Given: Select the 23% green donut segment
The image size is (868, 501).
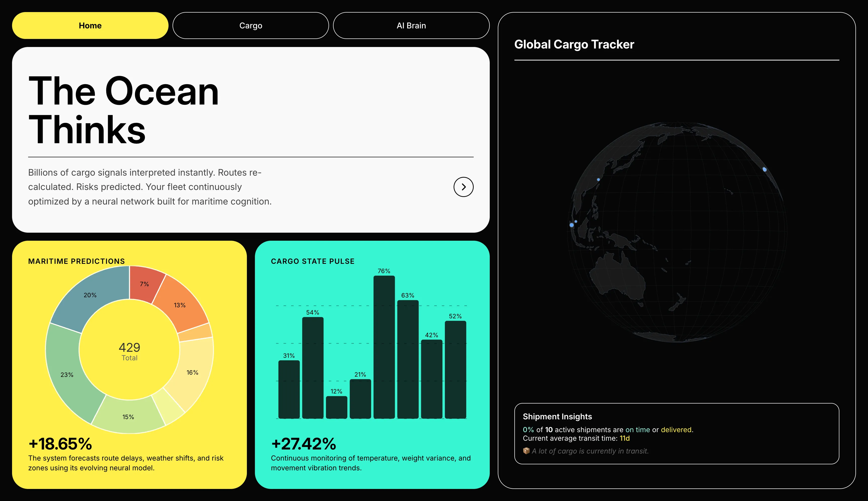Looking at the screenshot, I should pyautogui.click(x=67, y=374).
